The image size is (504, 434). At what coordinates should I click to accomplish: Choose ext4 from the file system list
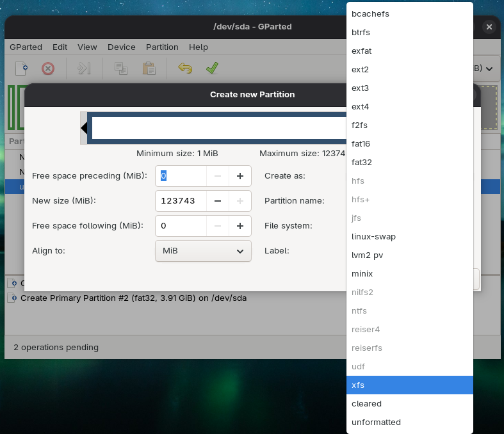[361, 106]
